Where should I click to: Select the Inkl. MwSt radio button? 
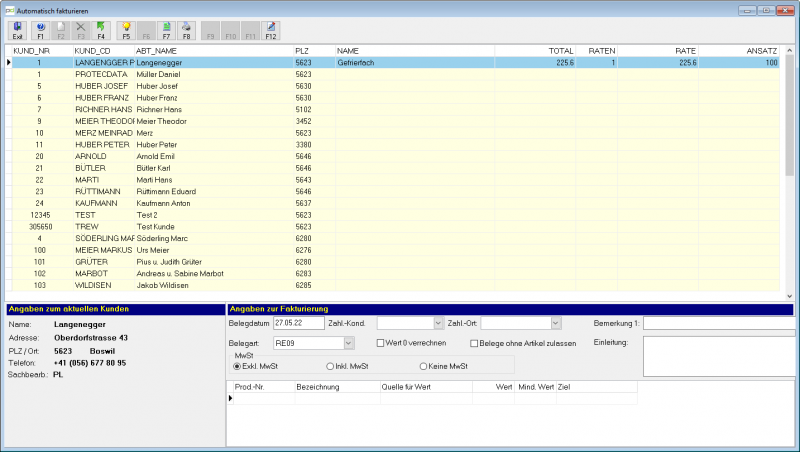330,366
